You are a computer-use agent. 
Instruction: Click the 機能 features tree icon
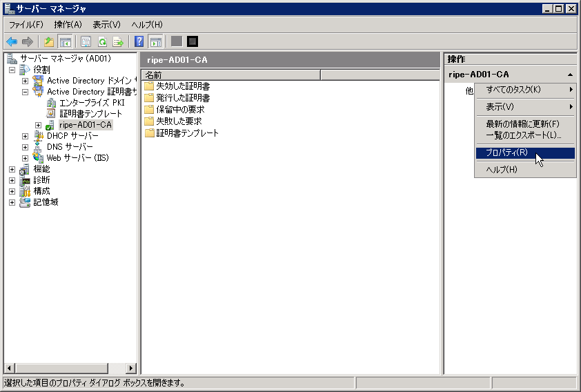24,169
